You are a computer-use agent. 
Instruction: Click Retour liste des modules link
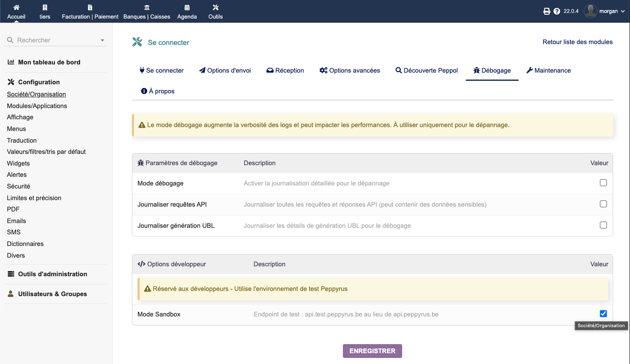577,42
